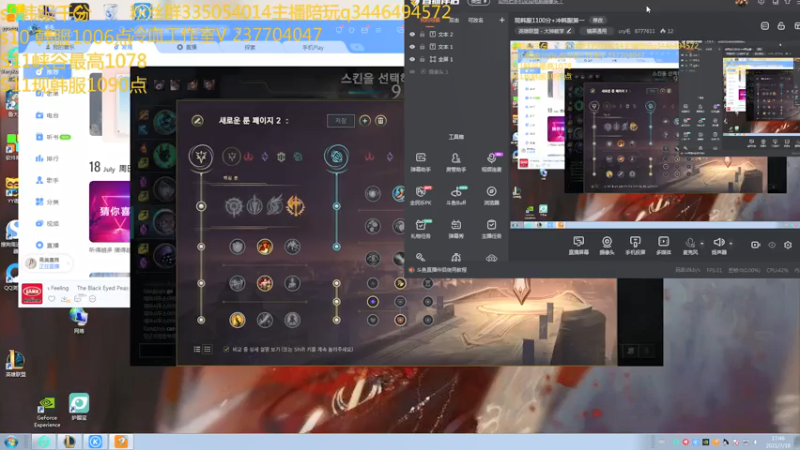Open 弹幕秀 tool

tap(456, 229)
